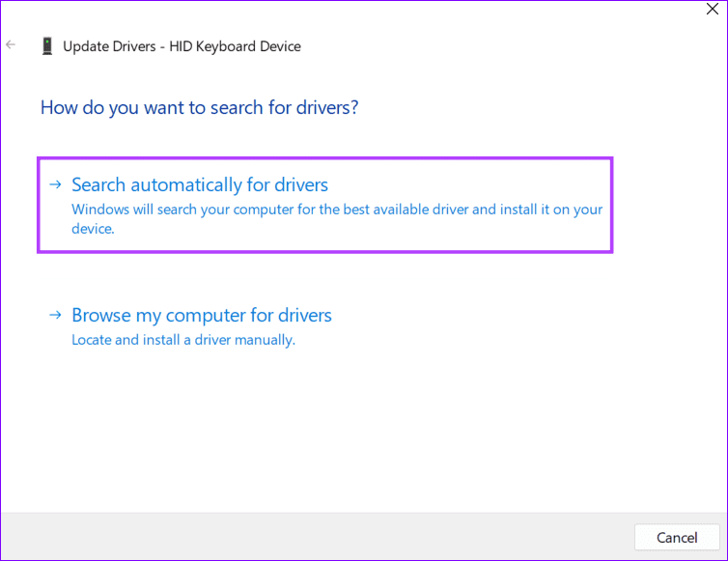Click 'Windows will search your computer' description text

pyautogui.click(x=337, y=218)
